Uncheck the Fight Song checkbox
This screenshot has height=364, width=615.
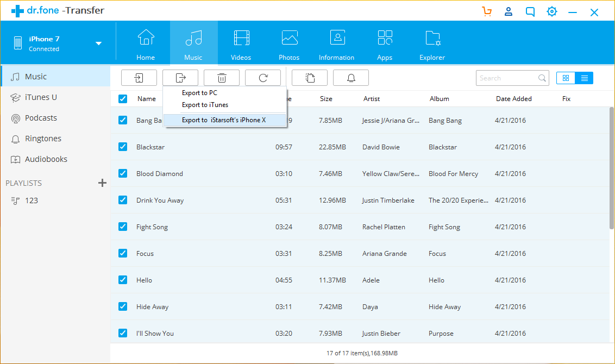(123, 227)
